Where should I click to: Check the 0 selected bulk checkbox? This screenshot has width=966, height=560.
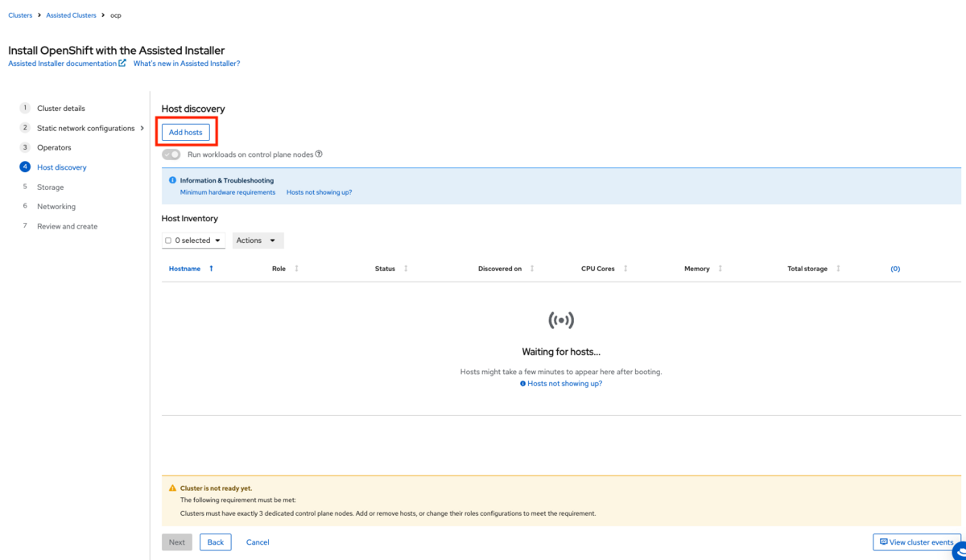click(x=168, y=241)
